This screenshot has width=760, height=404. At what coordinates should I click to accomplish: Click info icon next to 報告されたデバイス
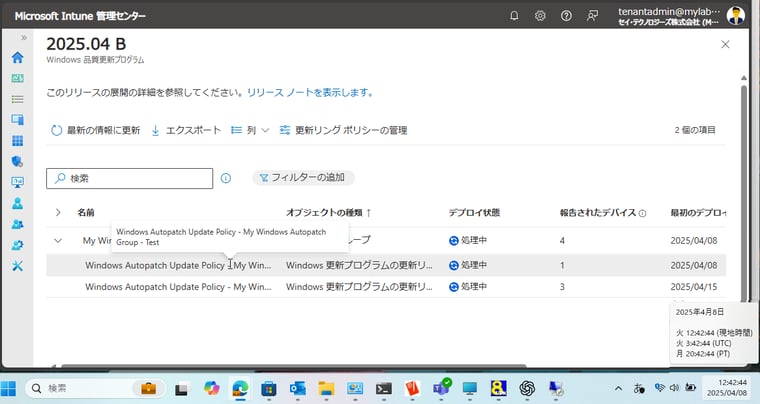point(642,213)
